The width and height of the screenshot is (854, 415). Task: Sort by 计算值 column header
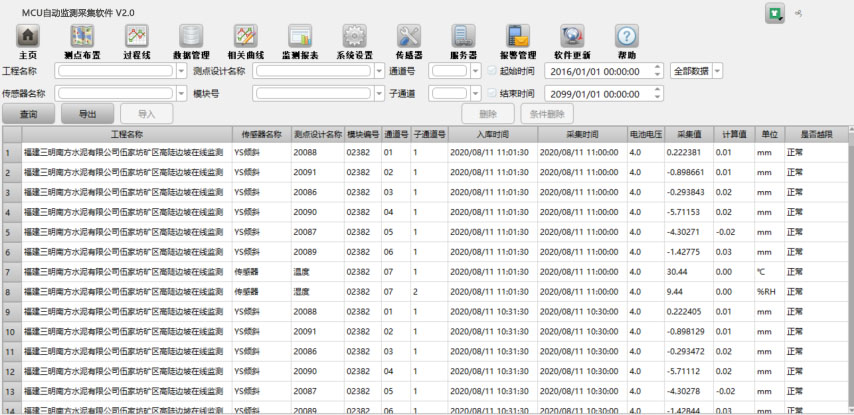coord(734,134)
